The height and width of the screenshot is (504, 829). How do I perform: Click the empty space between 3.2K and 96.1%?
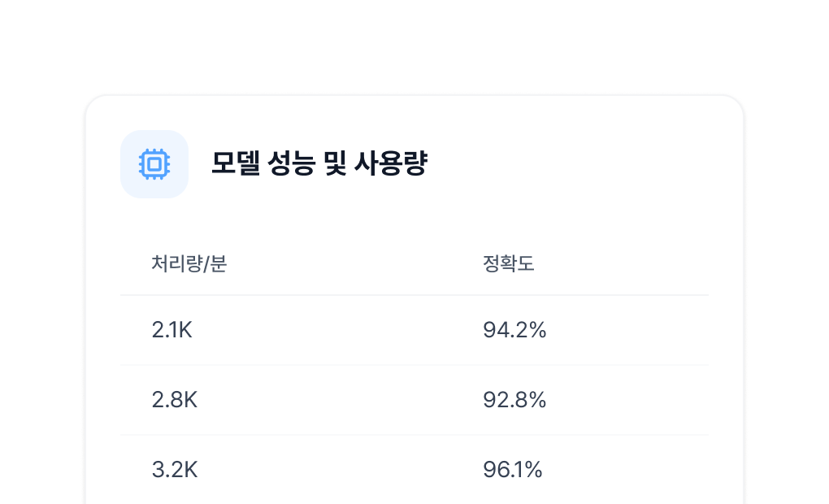pos(333,470)
